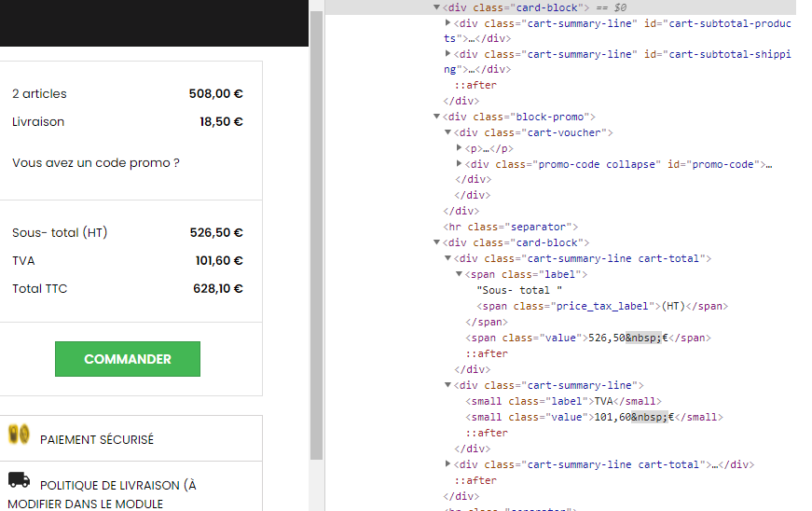Expand the cart-subtotal-shipping div node
This screenshot has height=511, width=812.
447,53
